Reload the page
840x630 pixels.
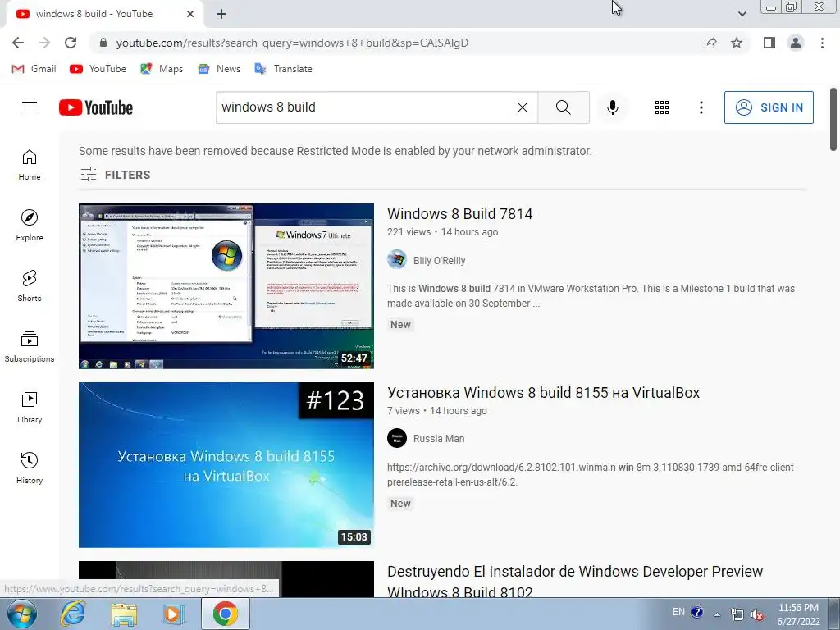coord(71,43)
